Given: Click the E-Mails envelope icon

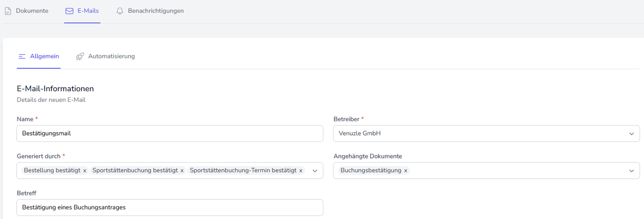Looking at the screenshot, I should [69, 11].
